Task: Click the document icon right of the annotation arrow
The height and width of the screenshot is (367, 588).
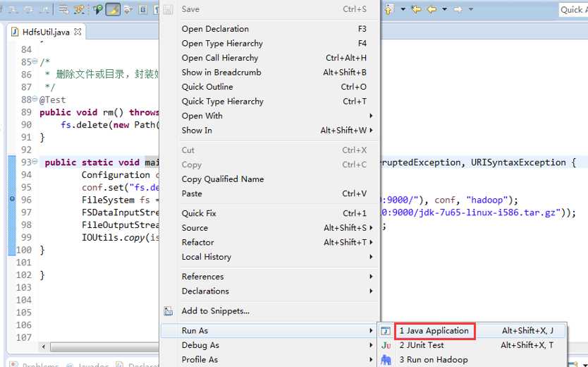Action: [143, 9]
